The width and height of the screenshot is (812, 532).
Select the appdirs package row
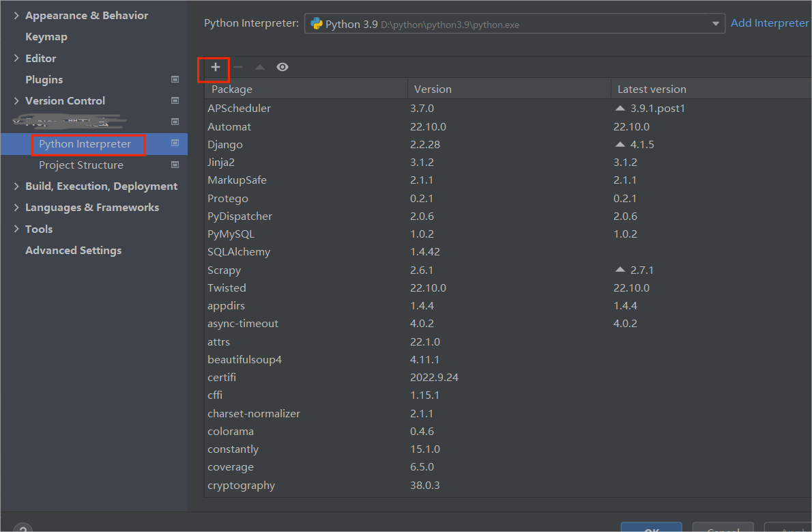coord(508,306)
